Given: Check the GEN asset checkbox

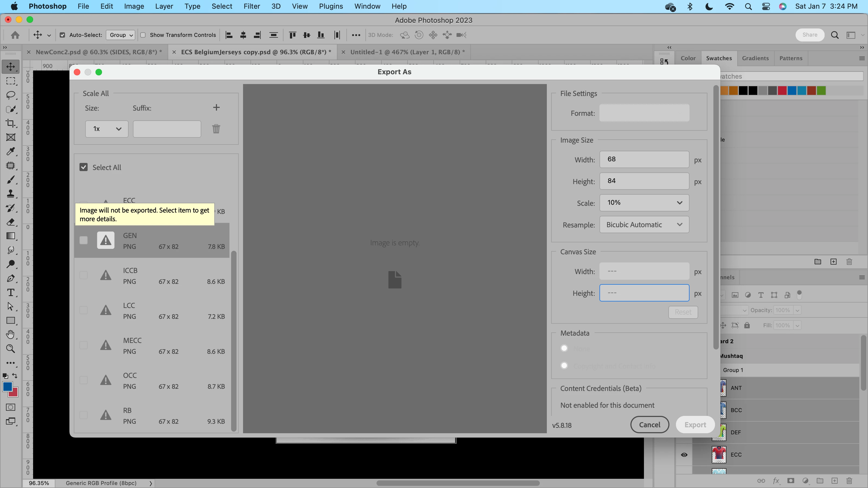Looking at the screenshot, I should pyautogui.click(x=84, y=240).
